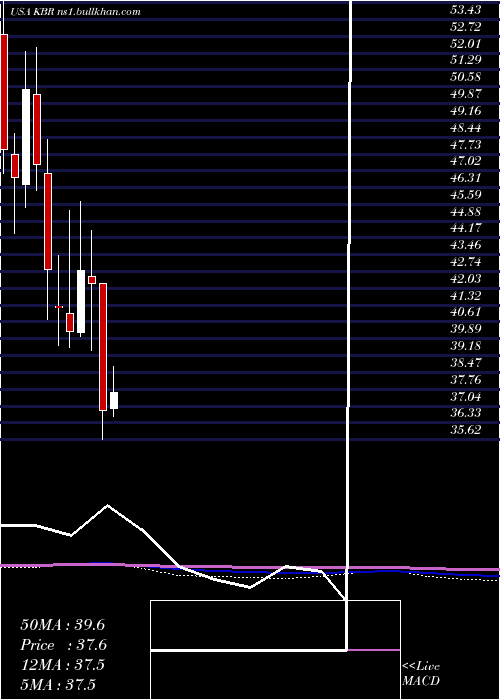Select the 44.17 axis value

click(x=465, y=229)
